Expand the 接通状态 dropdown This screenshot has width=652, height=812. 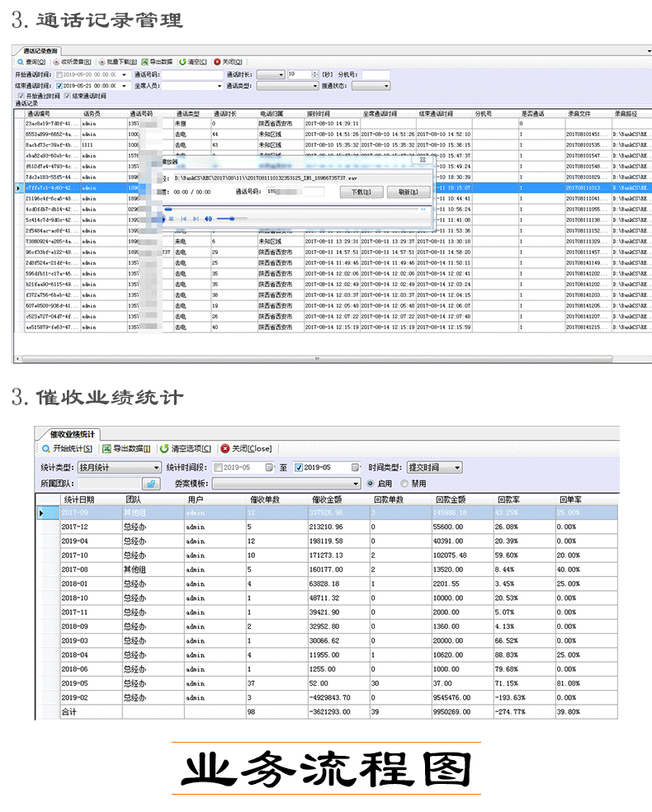[x=386, y=86]
